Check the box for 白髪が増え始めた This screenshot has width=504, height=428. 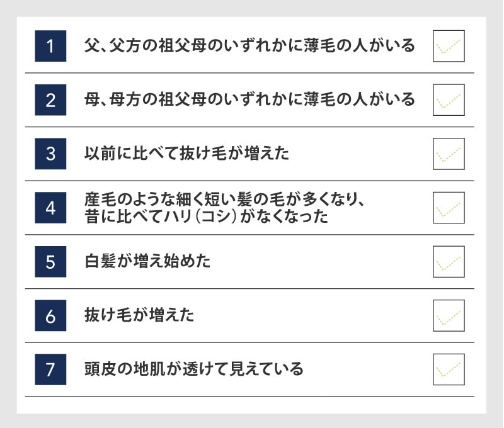[x=449, y=262]
